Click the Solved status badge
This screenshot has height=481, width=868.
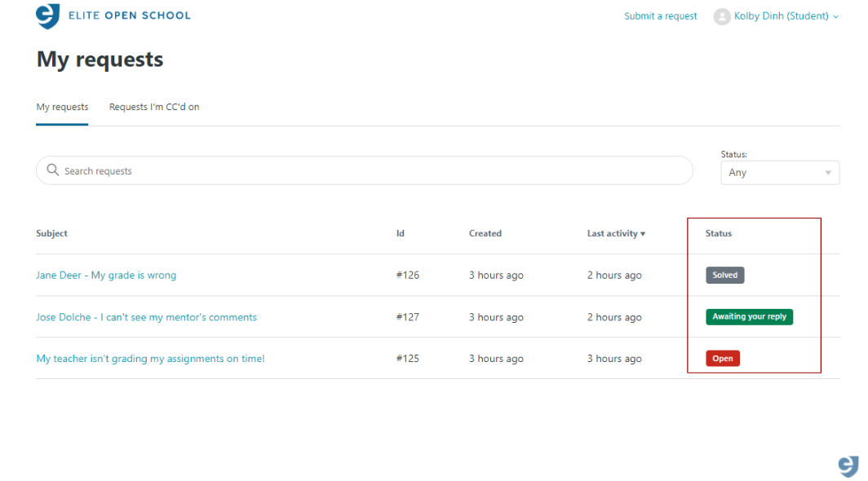(724, 275)
